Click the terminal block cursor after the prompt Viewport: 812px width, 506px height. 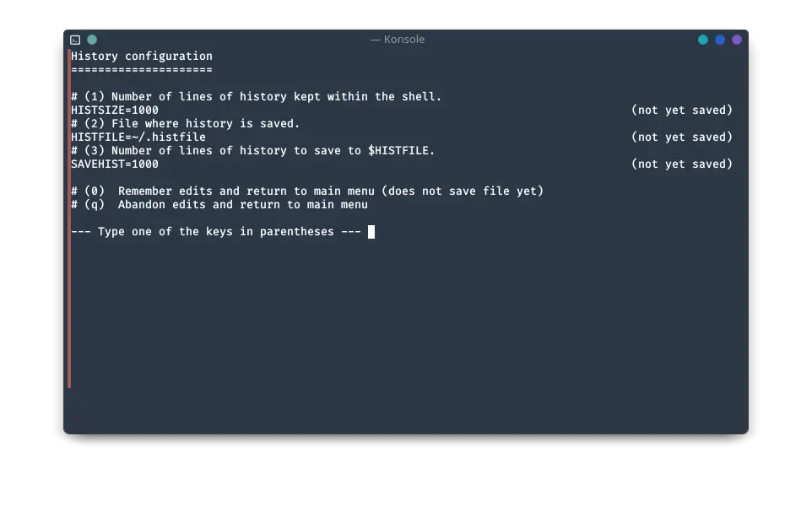coord(371,232)
